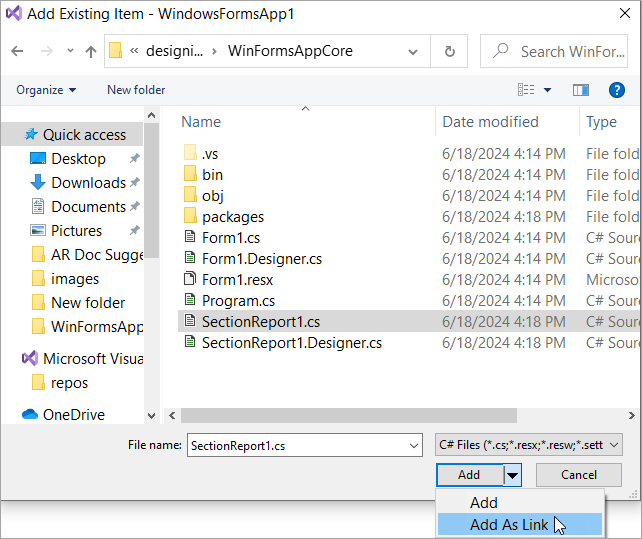Close the Add Existing Item dialog
This screenshot has height=539, width=642.
(x=625, y=14)
